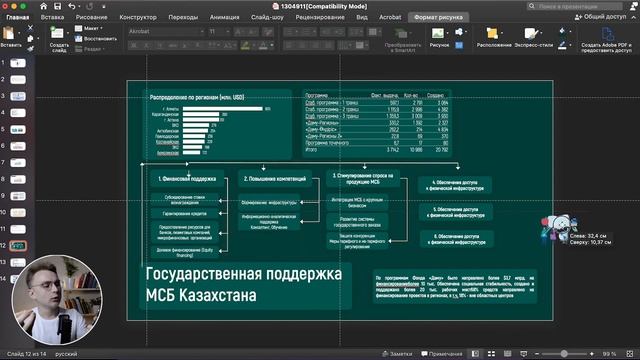Click the font color letter A swatch

pyautogui.click(x=263, y=45)
